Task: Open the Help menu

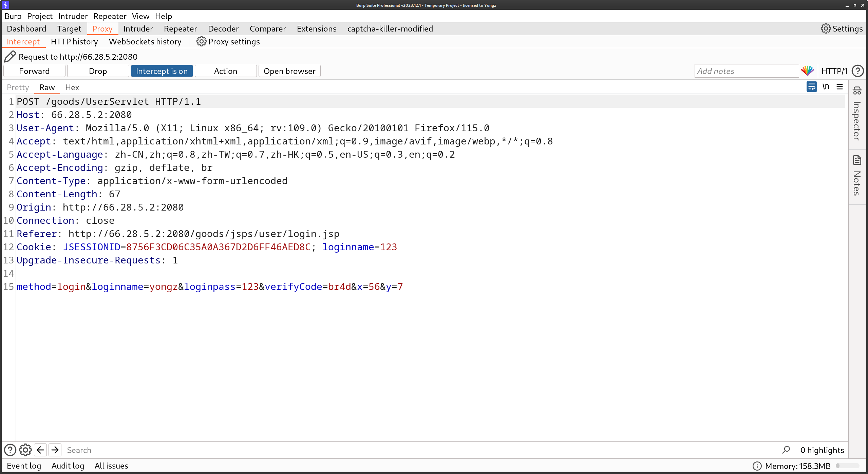Action: tap(164, 16)
